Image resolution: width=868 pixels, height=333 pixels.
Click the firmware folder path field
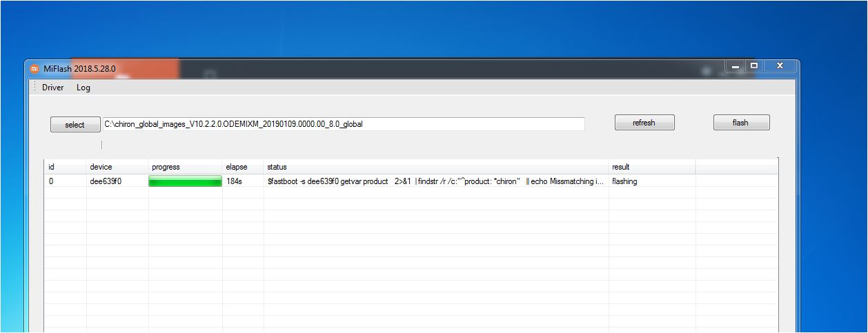click(344, 124)
